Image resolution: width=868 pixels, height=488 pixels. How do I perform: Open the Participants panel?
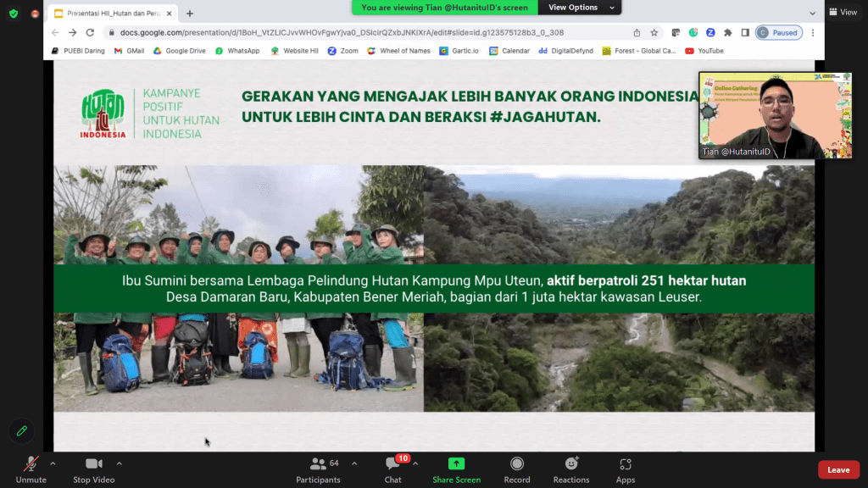click(x=319, y=469)
